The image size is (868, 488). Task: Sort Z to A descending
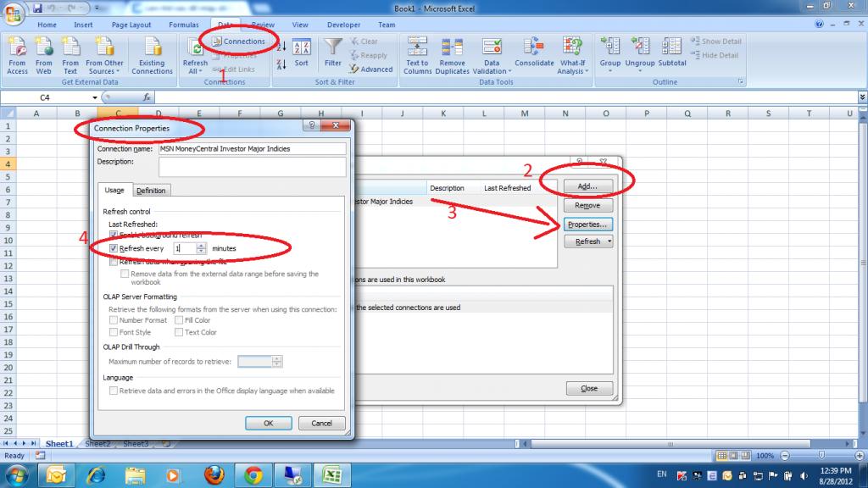click(281, 64)
